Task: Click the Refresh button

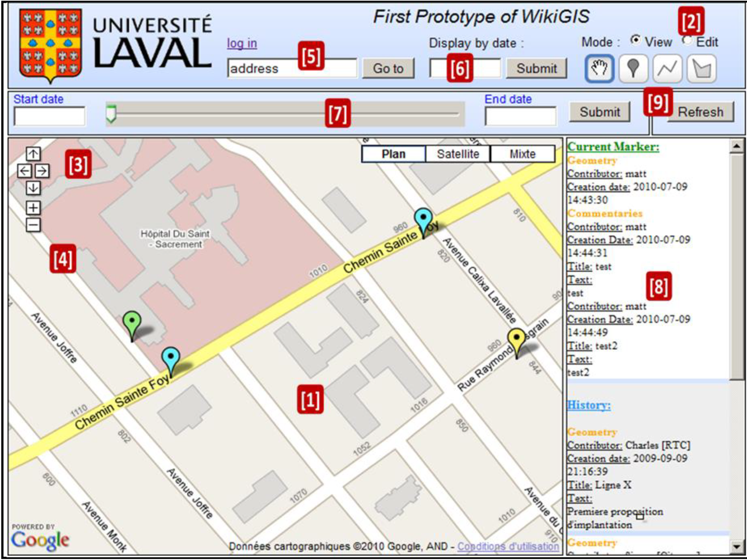Action: click(700, 112)
